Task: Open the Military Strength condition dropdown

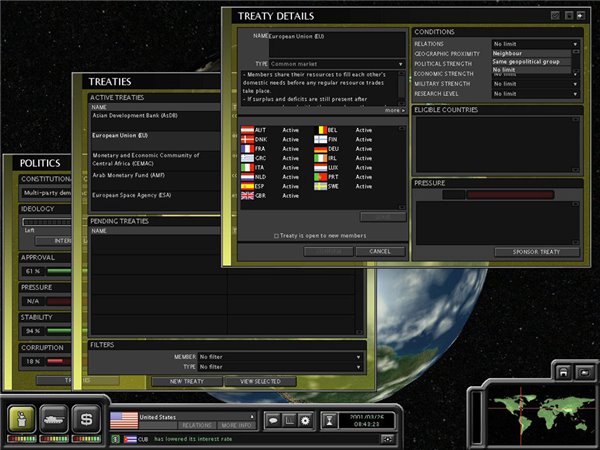Action: (x=535, y=84)
